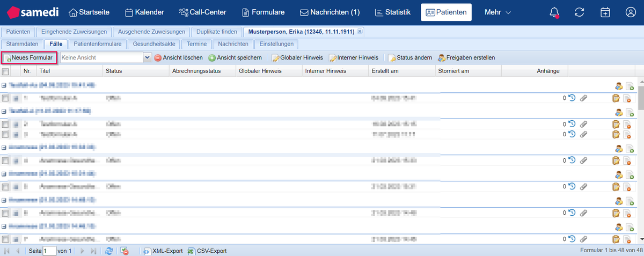
Task: Click the sync refresh icon in header
Action: (x=579, y=12)
